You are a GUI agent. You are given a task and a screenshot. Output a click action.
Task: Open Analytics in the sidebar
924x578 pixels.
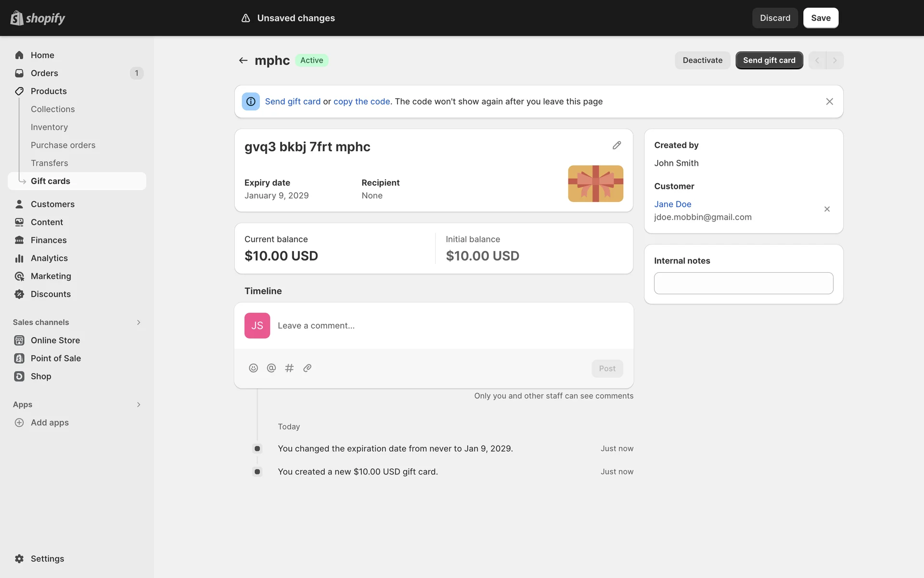coord(49,258)
